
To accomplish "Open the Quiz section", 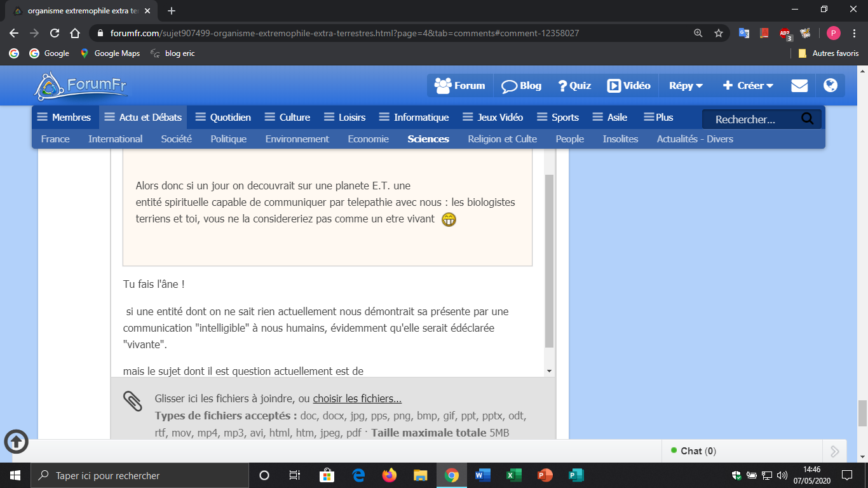I will pos(574,86).
